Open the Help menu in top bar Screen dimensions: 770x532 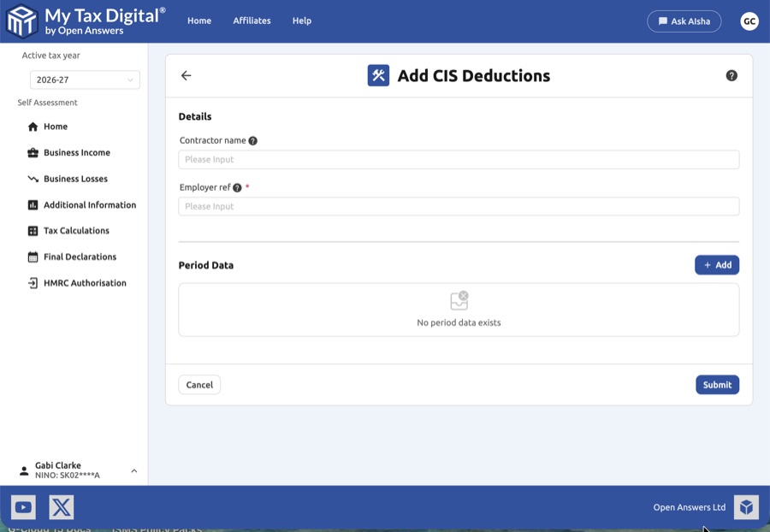click(x=302, y=21)
